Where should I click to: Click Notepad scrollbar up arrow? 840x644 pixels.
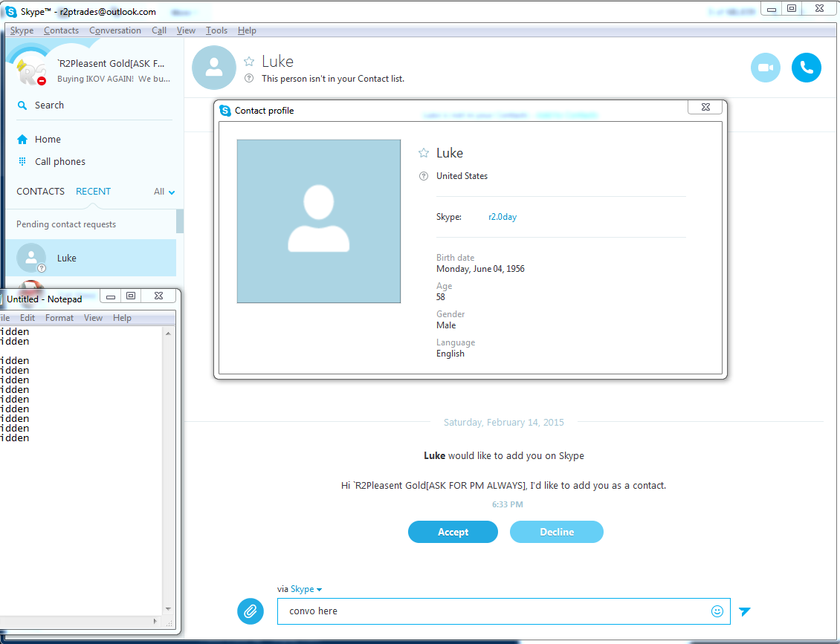point(168,334)
